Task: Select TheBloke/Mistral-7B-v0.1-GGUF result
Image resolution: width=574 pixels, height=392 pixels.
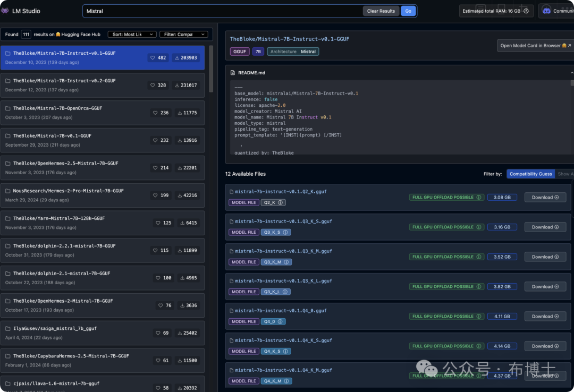Action: (103, 140)
